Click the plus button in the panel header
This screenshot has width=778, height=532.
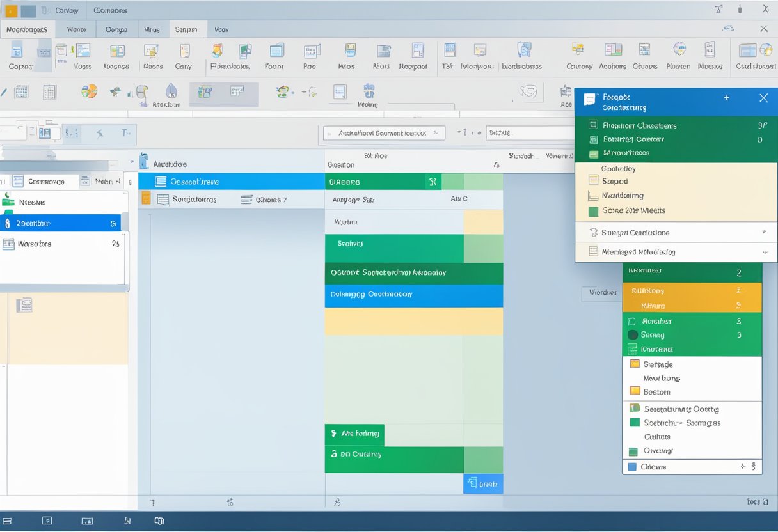click(726, 98)
